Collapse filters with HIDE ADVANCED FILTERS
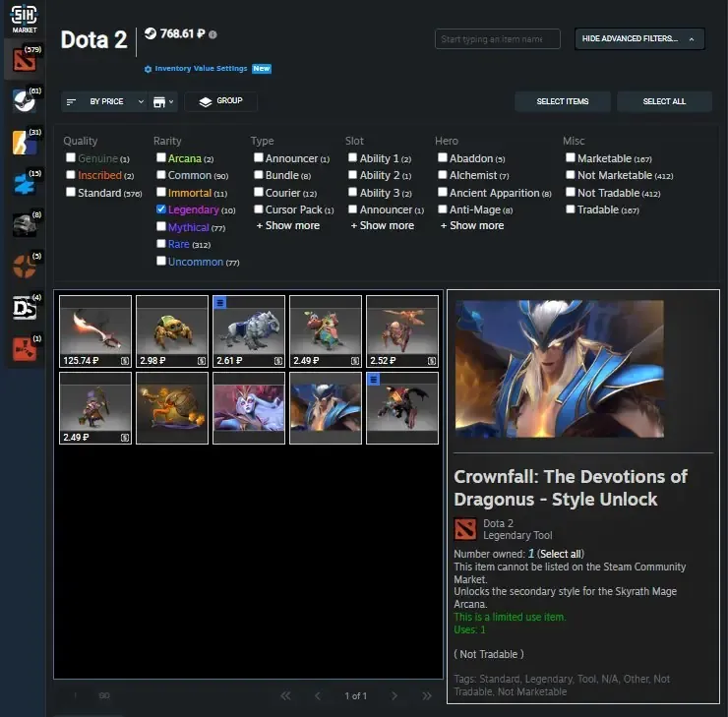Image resolution: width=728 pixels, height=717 pixels. [639, 39]
